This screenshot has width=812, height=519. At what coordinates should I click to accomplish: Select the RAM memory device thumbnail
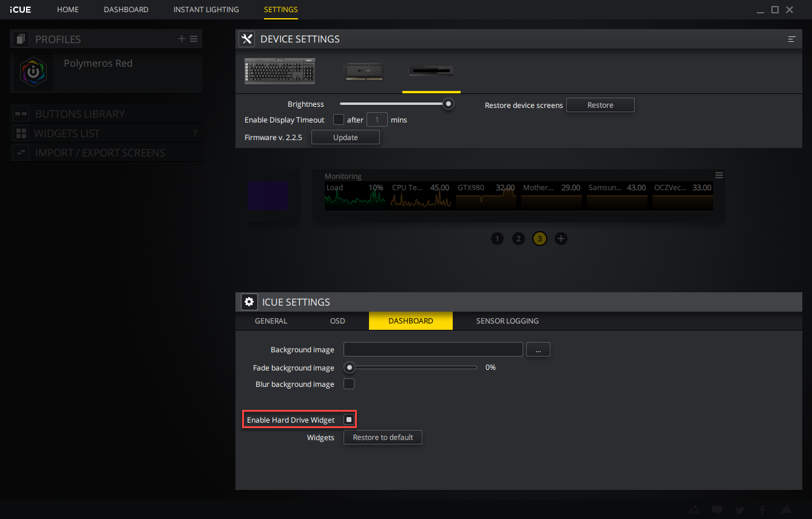364,71
